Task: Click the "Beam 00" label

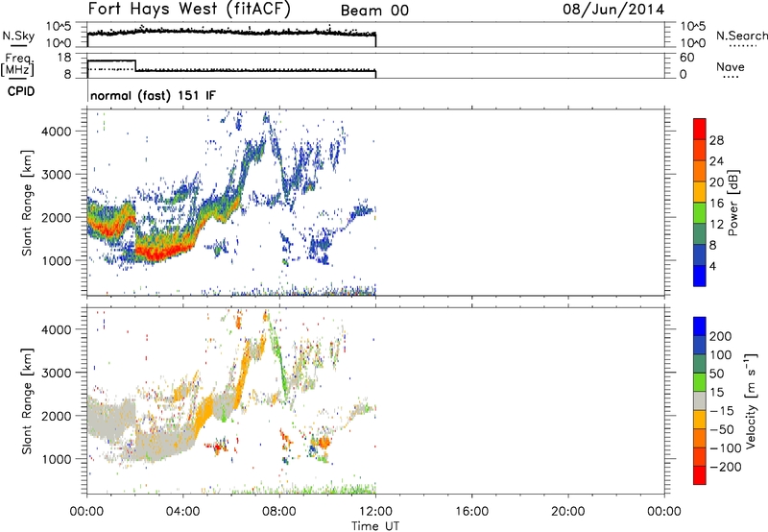Action: [374, 11]
